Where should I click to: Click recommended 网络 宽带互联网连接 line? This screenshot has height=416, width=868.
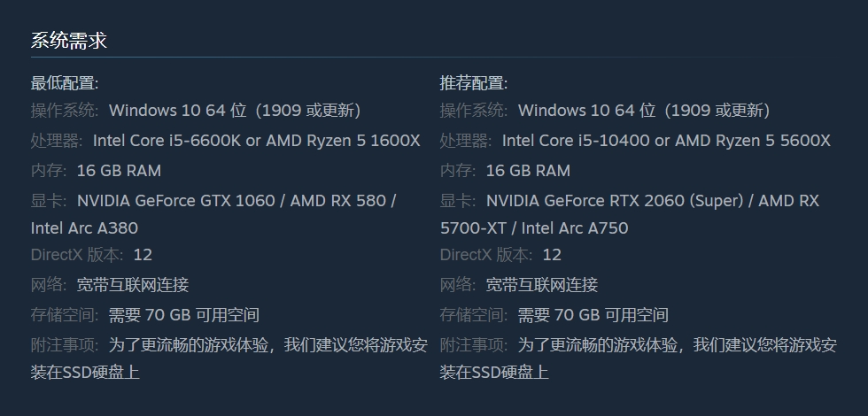pyautogui.click(x=519, y=285)
